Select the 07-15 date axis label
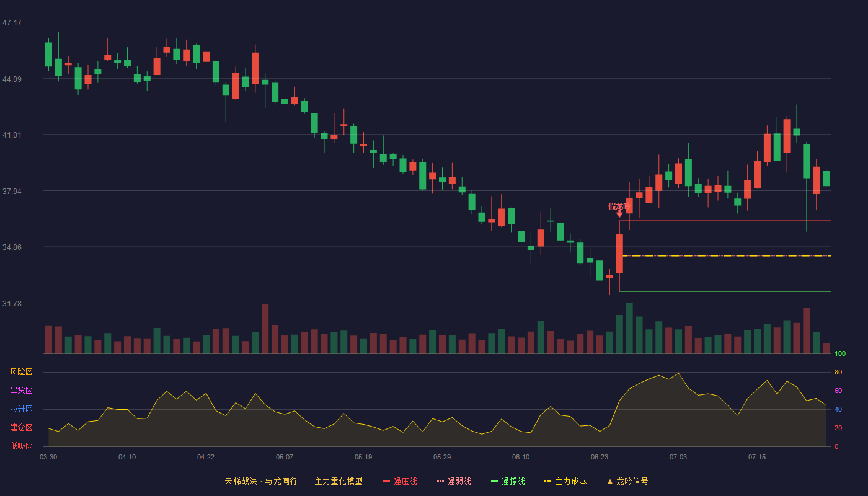 (757, 457)
